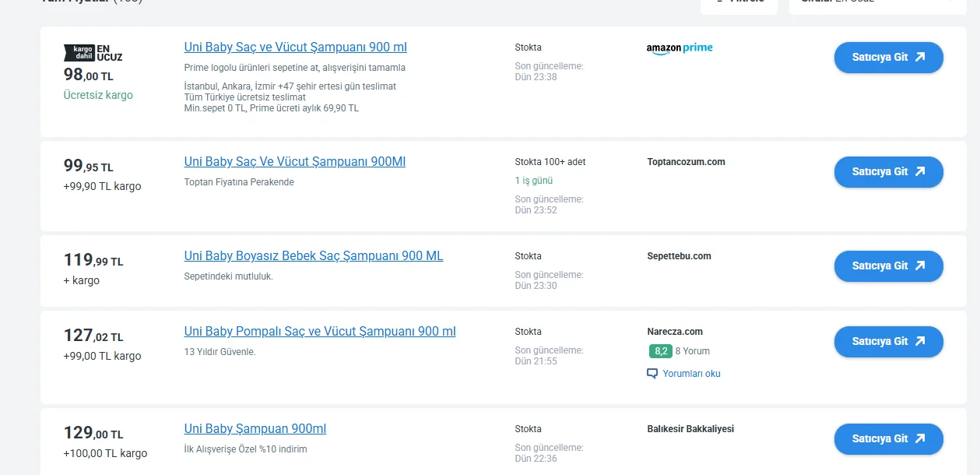Click the kargo dahil En Ucuz badge
The width and height of the screenshot is (980, 475).
[93, 52]
